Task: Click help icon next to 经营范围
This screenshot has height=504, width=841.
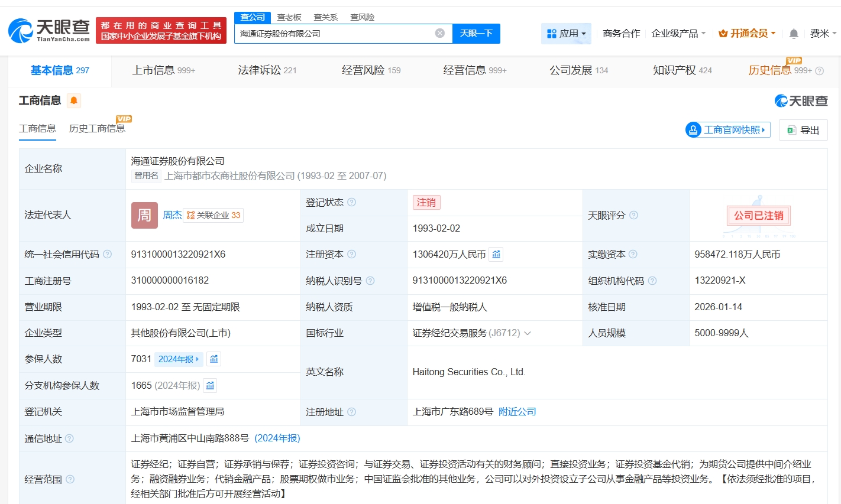Action: (70, 479)
